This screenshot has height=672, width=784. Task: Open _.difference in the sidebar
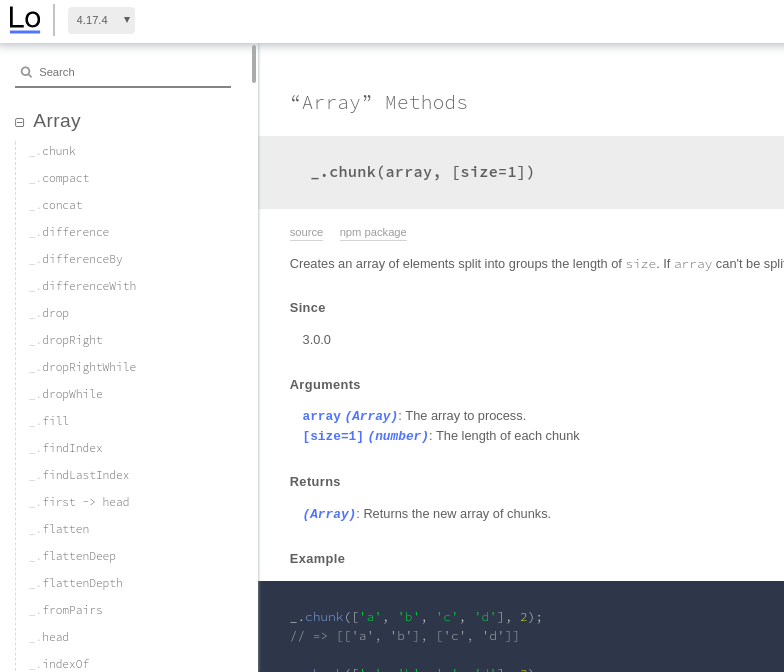[x=69, y=232]
